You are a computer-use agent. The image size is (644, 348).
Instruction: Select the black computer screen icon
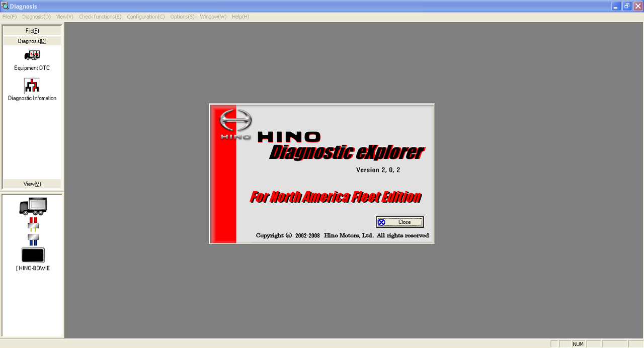(x=33, y=255)
